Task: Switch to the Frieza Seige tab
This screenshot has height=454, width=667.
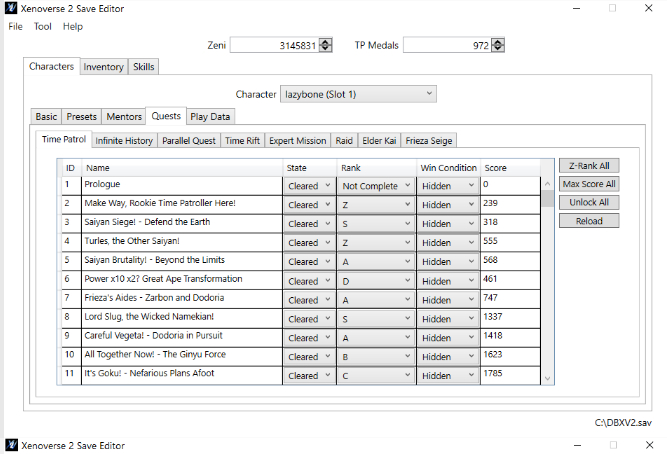Action: (x=429, y=140)
